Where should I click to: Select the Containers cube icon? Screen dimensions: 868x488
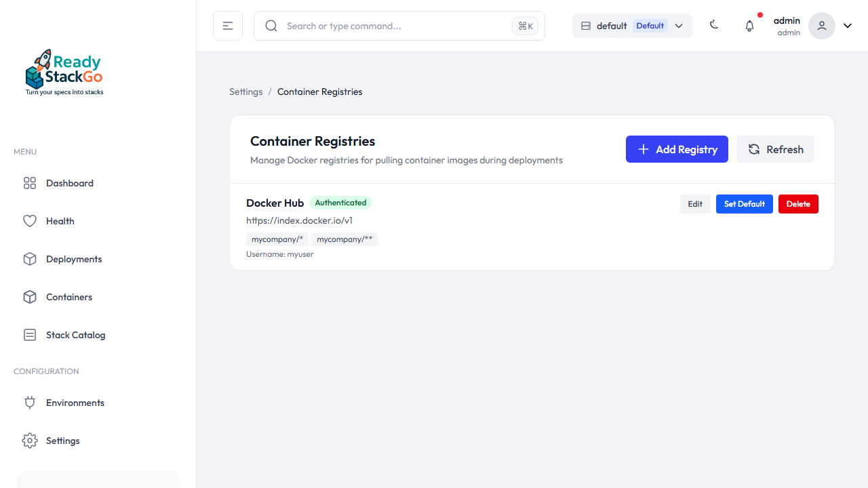30,296
